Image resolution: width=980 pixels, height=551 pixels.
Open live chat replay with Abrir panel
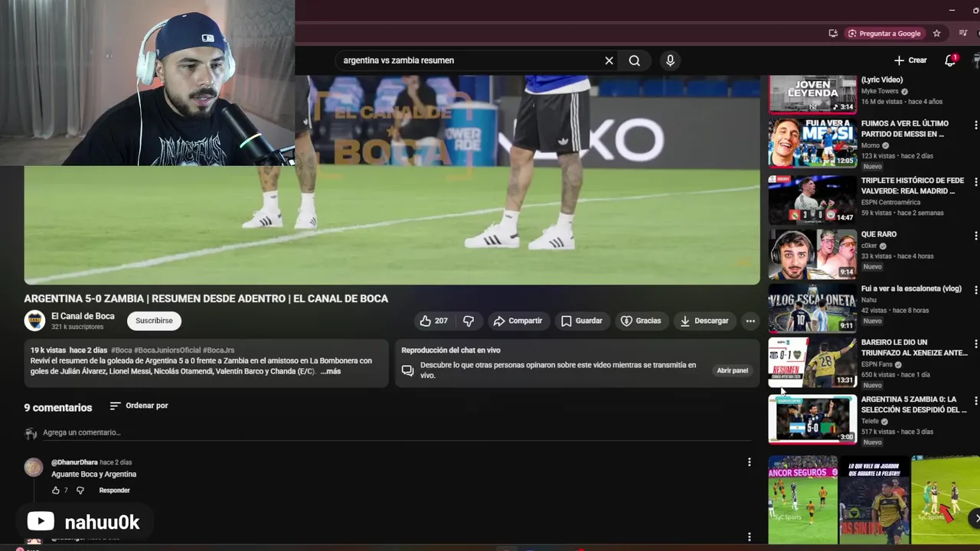[732, 370]
